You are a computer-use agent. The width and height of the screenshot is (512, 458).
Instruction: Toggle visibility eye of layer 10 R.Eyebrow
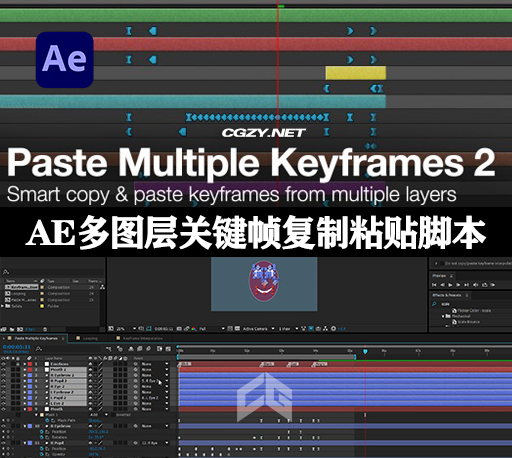click(3, 426)
